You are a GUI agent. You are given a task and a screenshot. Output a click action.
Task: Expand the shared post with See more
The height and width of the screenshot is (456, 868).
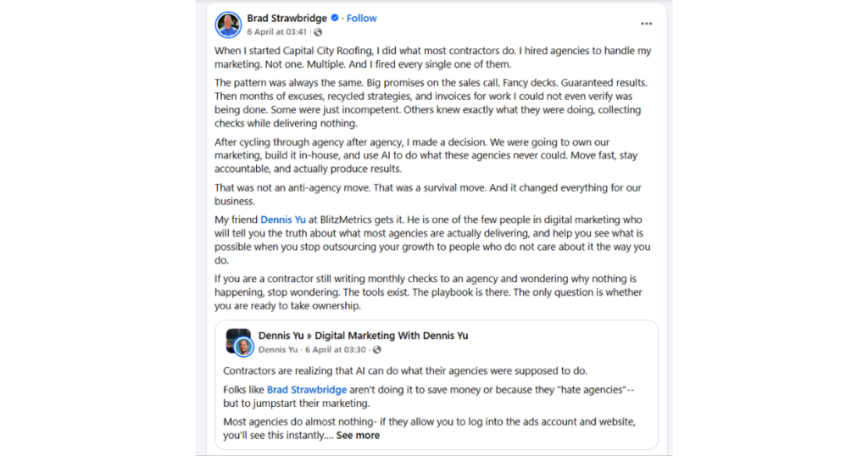point(358,436)
